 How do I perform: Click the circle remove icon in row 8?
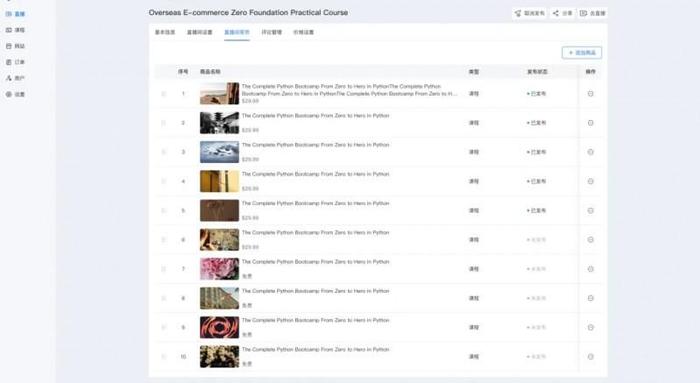point(590,298)
